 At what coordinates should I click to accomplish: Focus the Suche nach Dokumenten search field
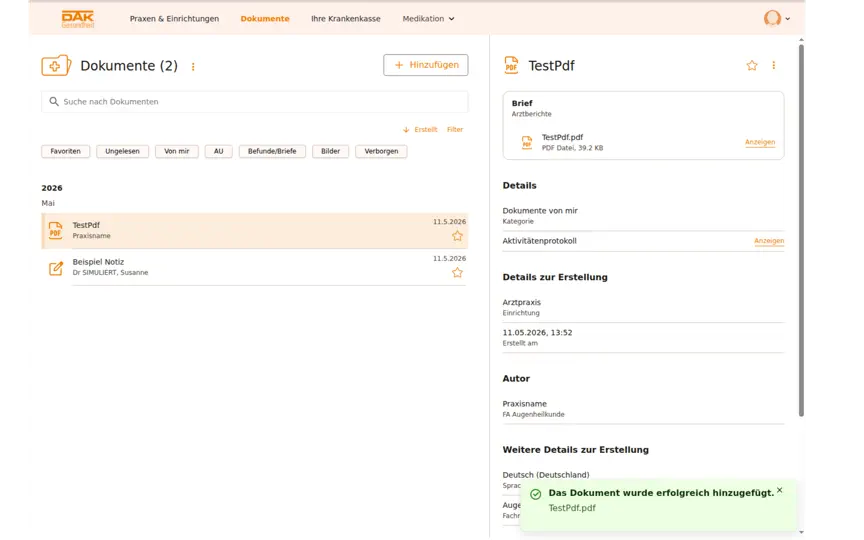[x=255, y=101]
